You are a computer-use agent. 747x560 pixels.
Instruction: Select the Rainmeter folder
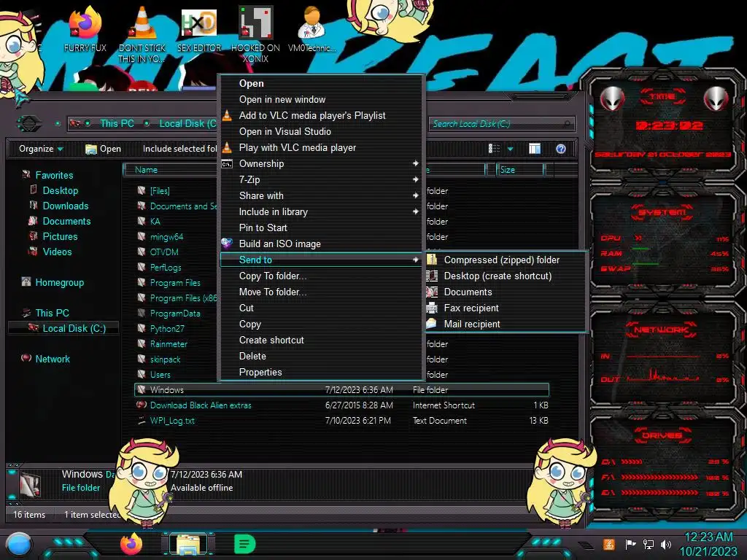tap(169, 344)
